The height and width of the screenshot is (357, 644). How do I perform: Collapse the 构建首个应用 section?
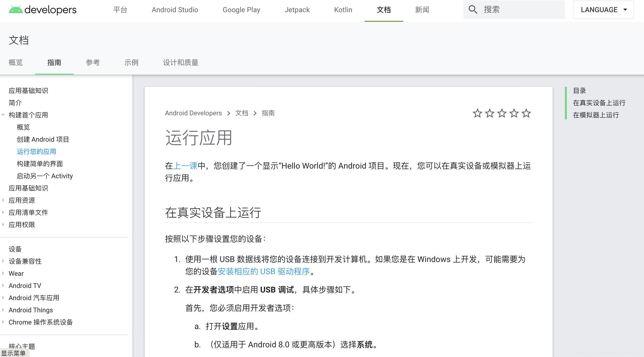(x=3, y=115)
